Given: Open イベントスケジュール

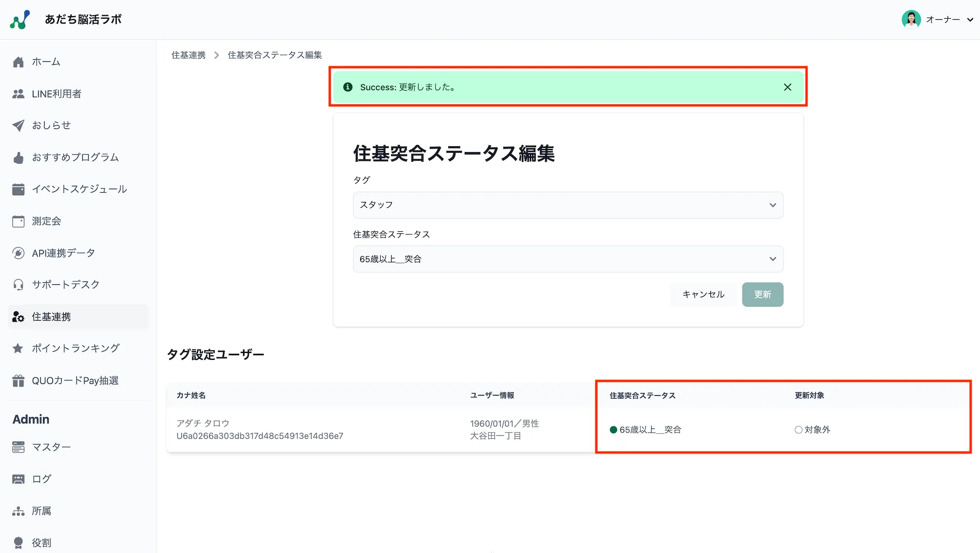Looking at the screenshot, I should point(79,189).
